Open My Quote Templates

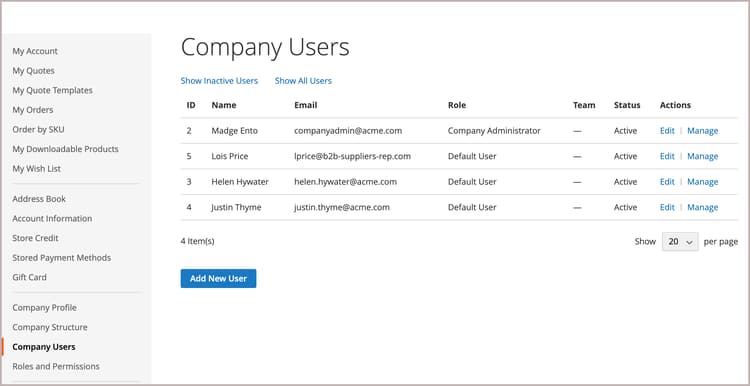point(53,90)
